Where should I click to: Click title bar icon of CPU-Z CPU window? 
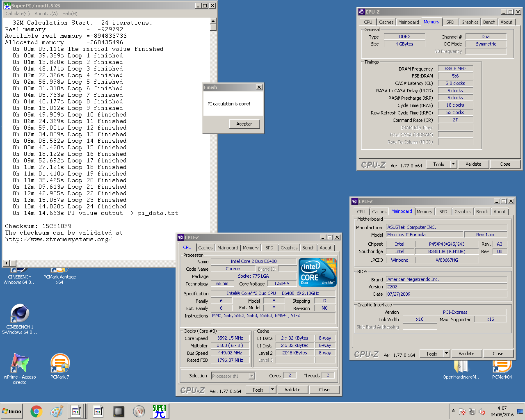[181, 237]
